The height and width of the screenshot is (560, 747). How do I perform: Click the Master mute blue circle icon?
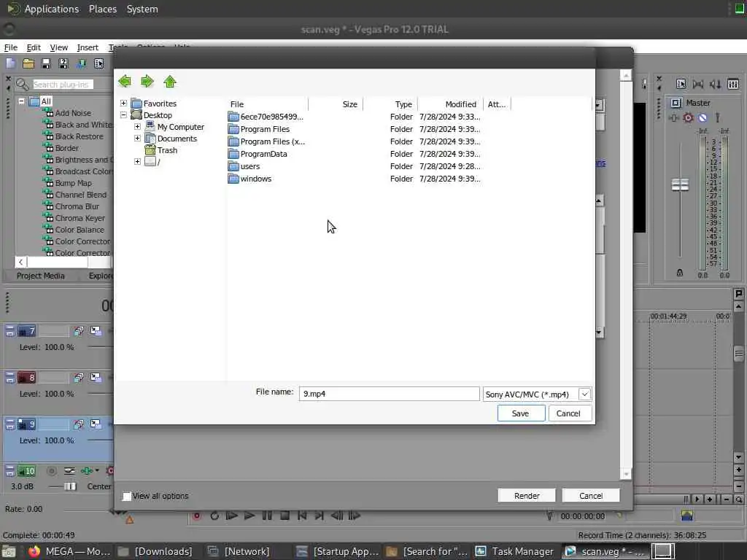(x=703, y=117)
